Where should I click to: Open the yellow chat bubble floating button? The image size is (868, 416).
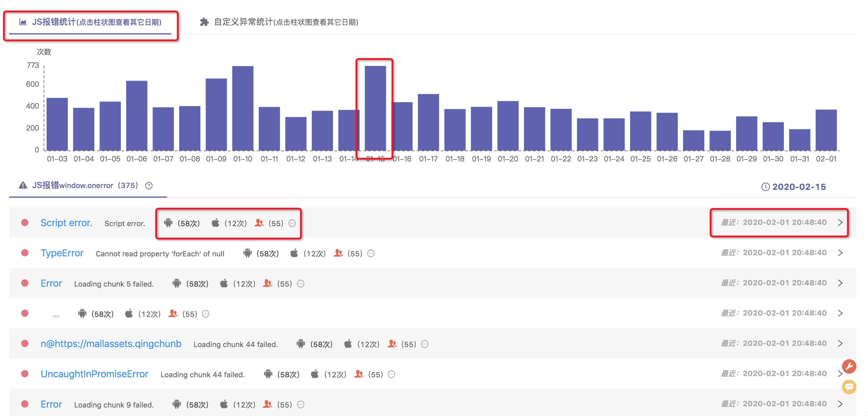(849, 386)
